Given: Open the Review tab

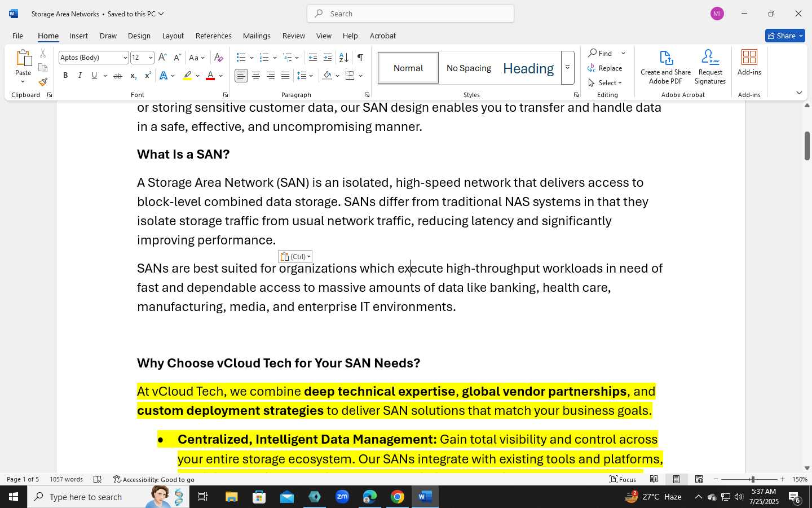Looking at the screenshot, I should (294, 36).
